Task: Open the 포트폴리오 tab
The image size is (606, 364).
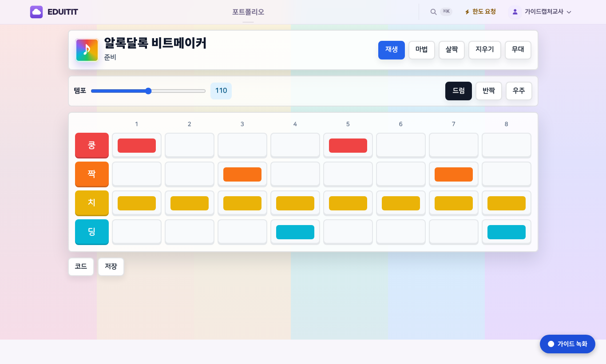Action: 248,12
